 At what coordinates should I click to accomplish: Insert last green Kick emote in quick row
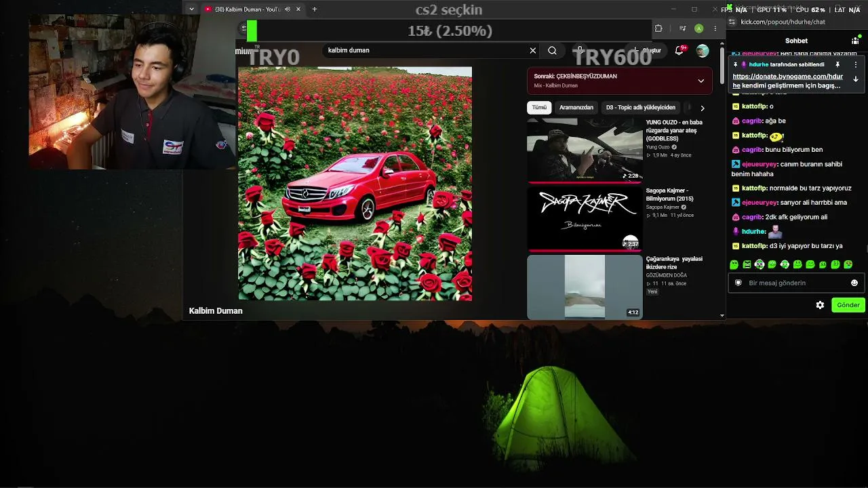pos(848,264)
